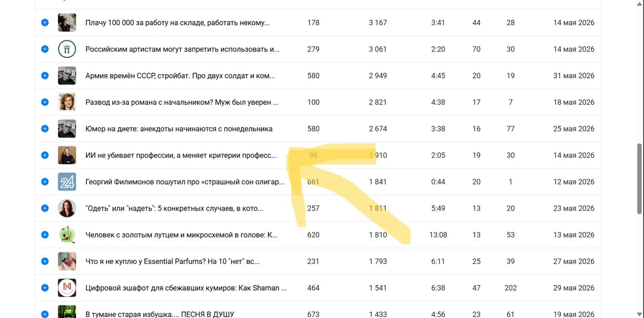
Task: Expand the 'Человек с золотым лутцем' row plus icon
Action: coord(45,235)
